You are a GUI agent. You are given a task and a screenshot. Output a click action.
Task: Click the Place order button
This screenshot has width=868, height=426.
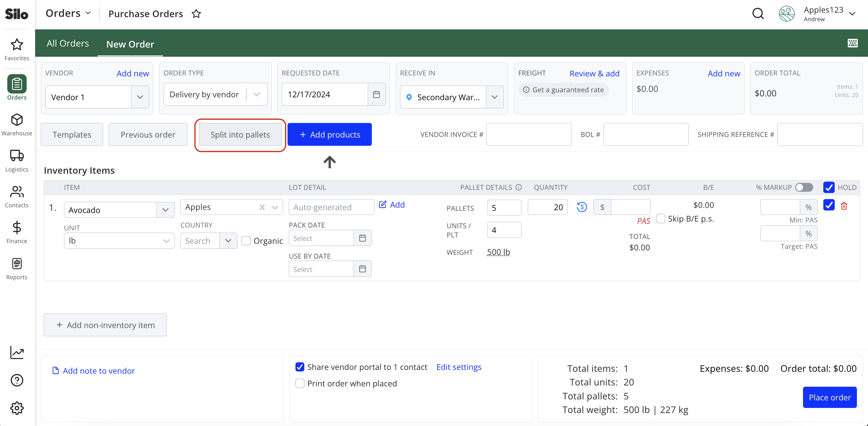click(830, 397)
